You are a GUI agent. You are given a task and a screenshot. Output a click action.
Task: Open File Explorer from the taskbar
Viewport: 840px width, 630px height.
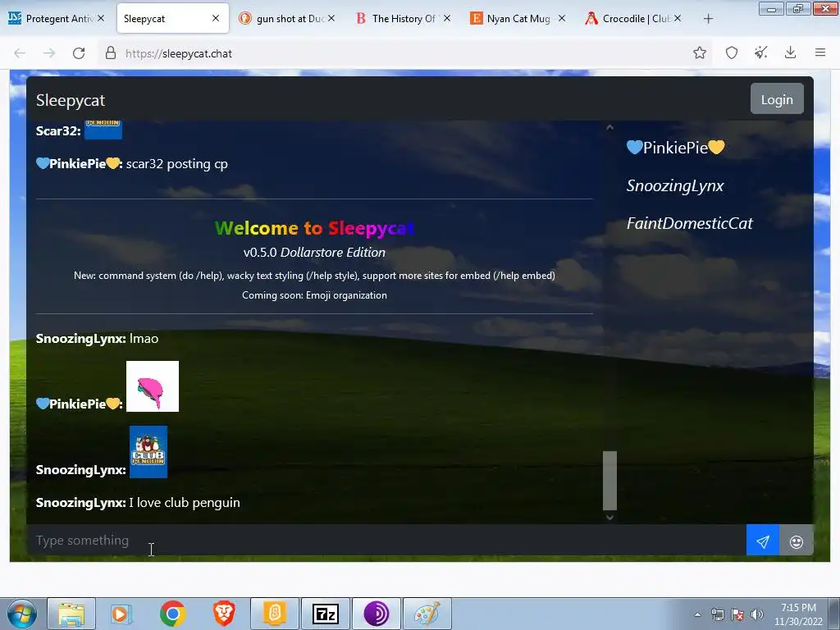click(71, 614)
